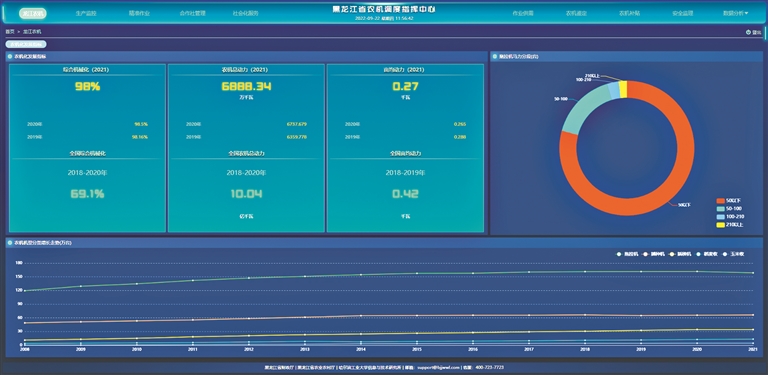Click the 6737.679 value for 2020
Viewport: 768px width, 375px height.
click(x=297, y=124)
